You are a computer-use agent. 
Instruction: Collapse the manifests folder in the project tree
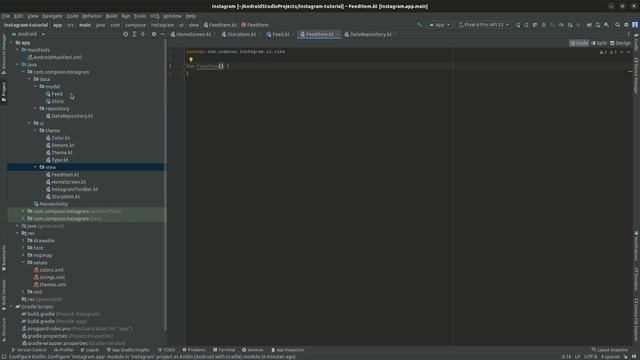(x=18, y=50)
